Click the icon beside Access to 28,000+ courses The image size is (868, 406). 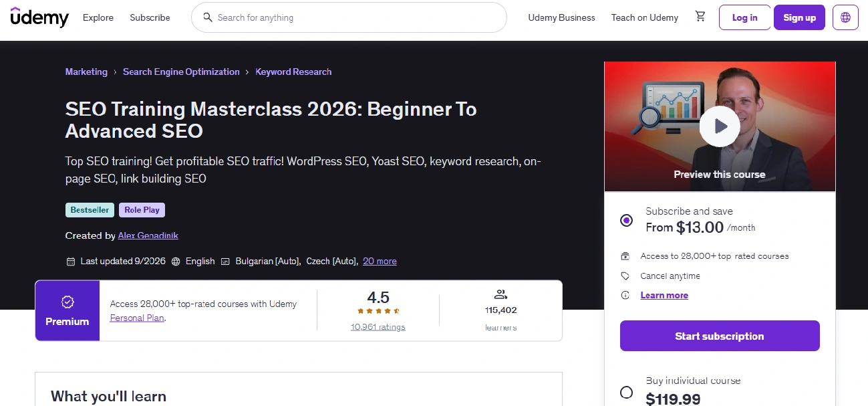pyautogui.click(x=625, y=256)
